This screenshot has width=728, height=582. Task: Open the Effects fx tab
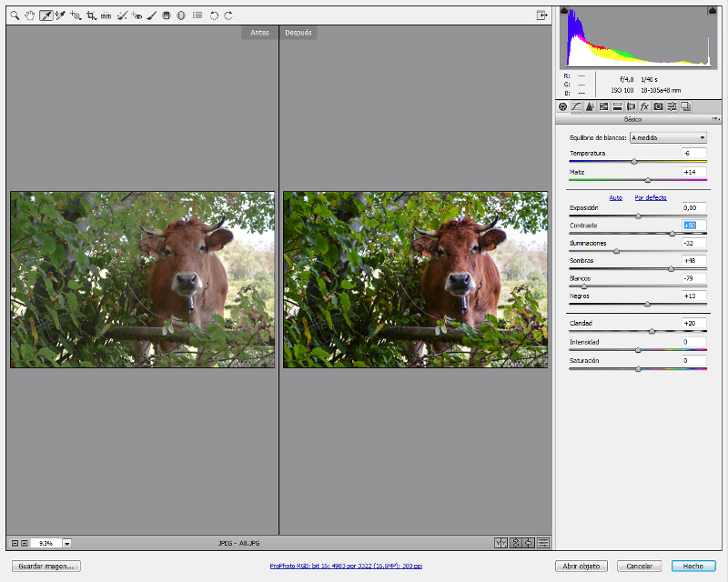tap(644, 106)
